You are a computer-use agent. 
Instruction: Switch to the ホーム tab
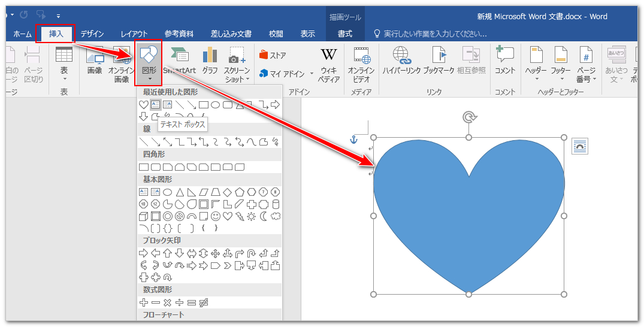point(22,34)
